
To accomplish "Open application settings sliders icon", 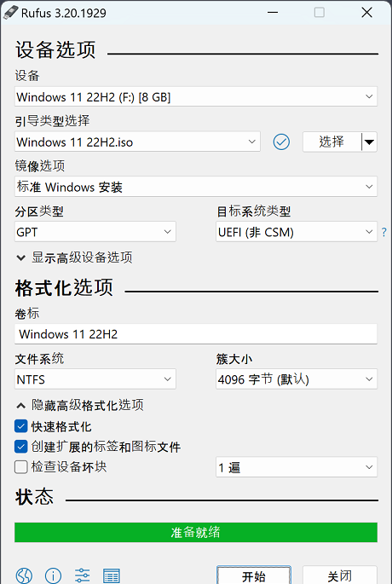I will click(82, 575).
